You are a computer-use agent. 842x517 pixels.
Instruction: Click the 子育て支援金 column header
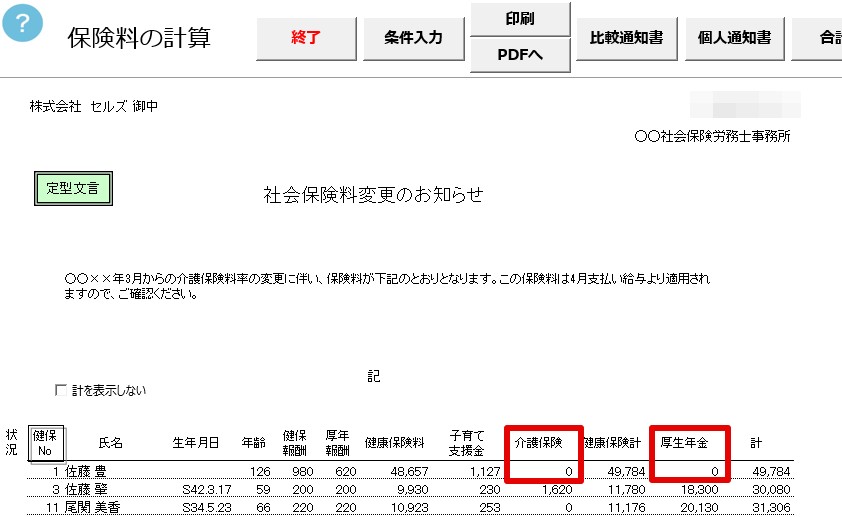point(467,443)
